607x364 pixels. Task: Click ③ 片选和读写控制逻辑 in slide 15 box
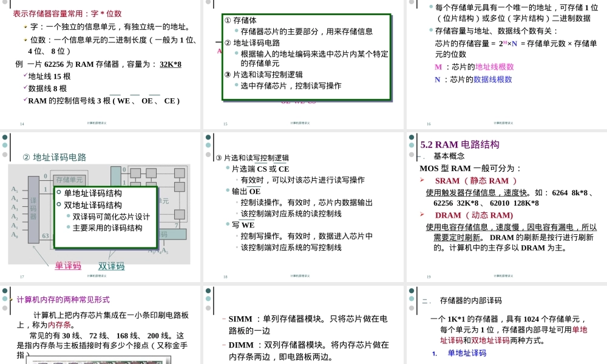point(263,75)
